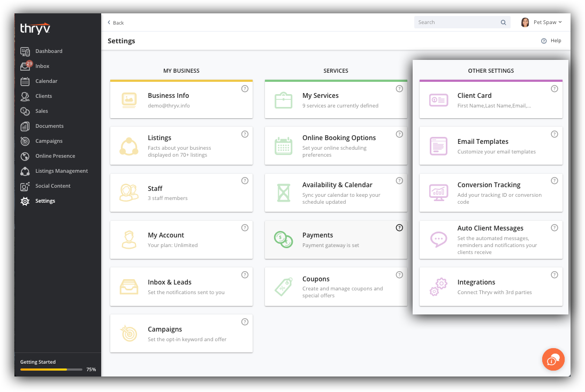
Task: Open the My Account card title
Action: click(x=165, y=235)
